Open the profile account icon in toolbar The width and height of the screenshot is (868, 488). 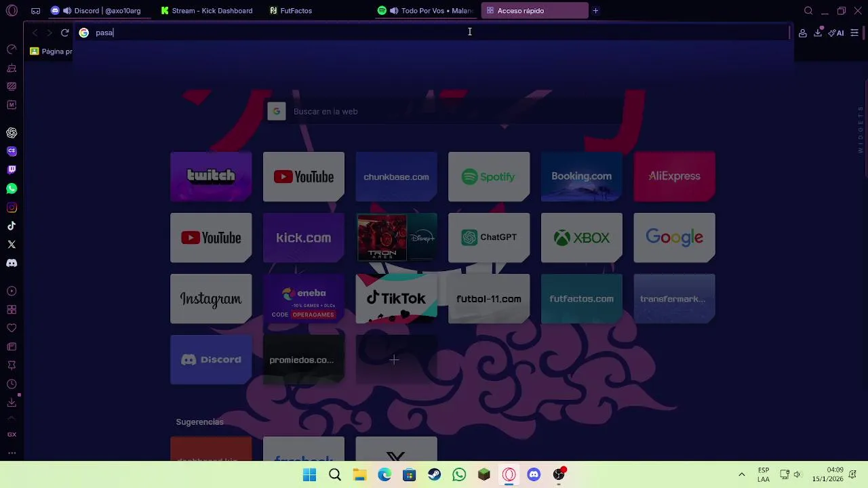802,33
